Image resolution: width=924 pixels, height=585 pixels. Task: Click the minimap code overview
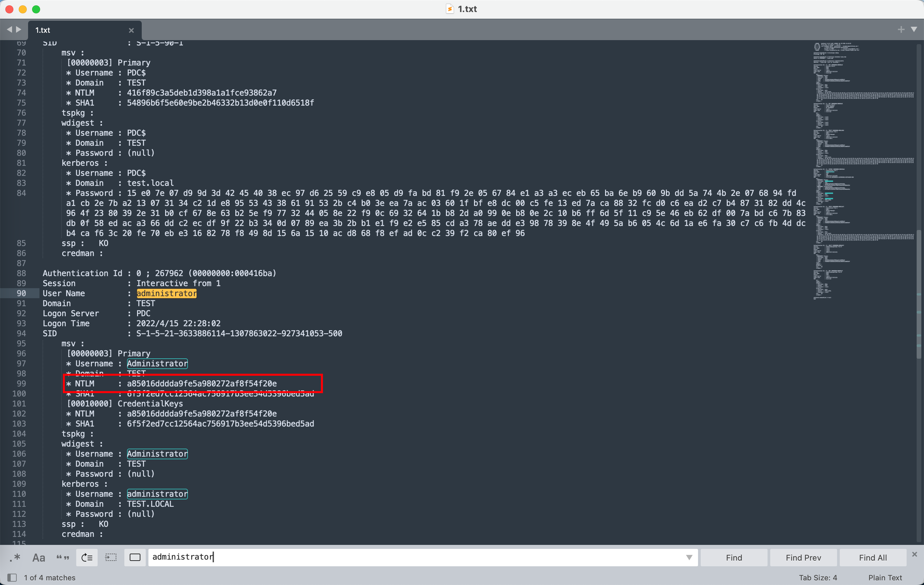point(863,171)
